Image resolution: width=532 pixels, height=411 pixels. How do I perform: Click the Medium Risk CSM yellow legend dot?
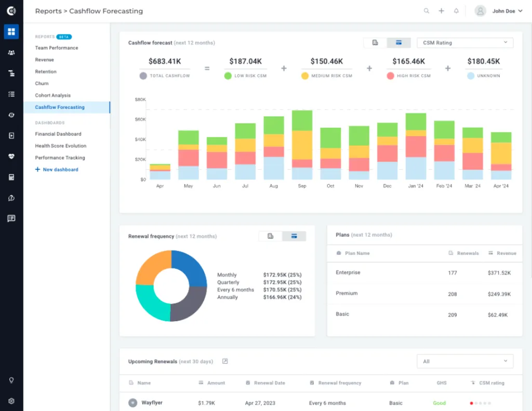(x=305, y=76)
